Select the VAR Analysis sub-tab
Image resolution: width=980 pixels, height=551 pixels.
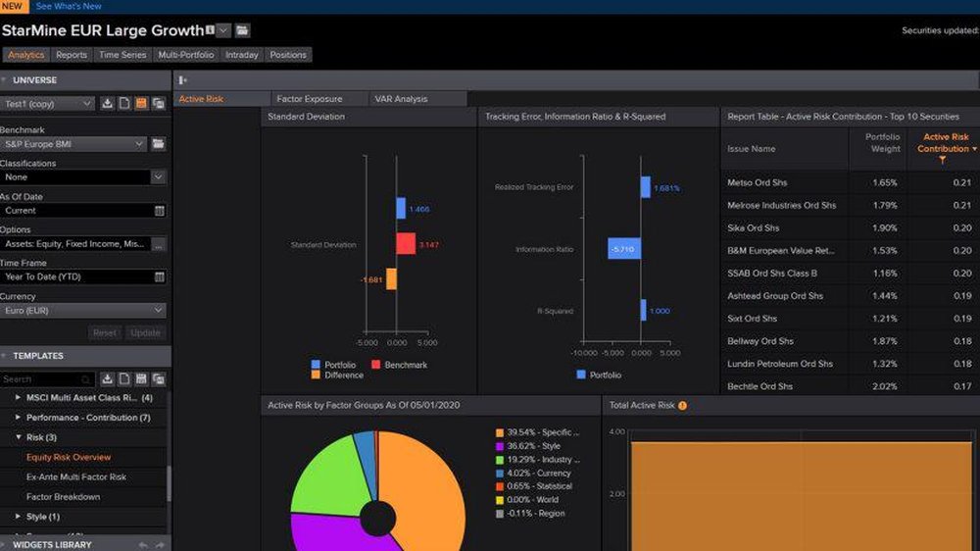(x=417, y=99)
